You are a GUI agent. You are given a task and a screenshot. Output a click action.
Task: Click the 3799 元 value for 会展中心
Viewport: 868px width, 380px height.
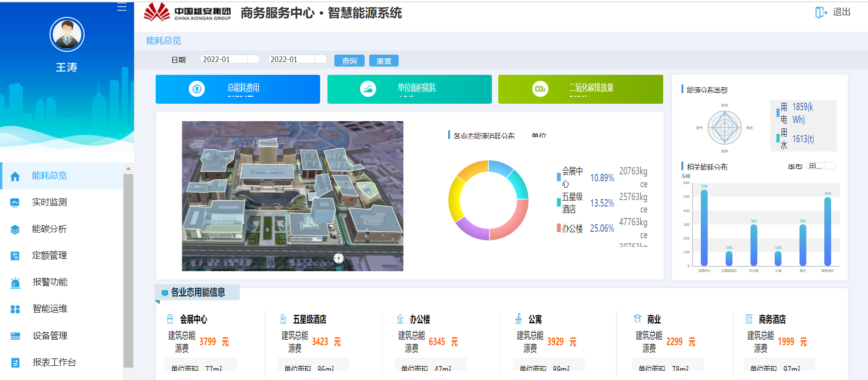pos(214,342)
